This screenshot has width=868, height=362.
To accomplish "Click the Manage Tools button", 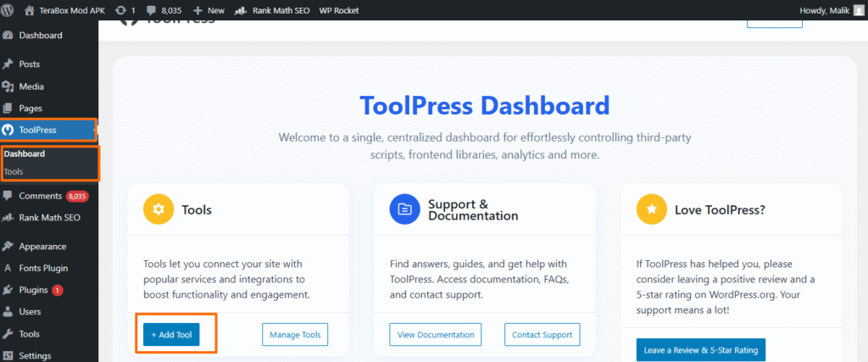I will pos(295,335).
